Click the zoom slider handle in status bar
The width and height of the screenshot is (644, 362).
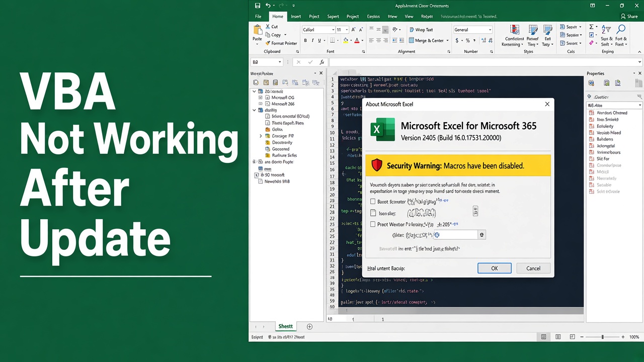point(602,337)
